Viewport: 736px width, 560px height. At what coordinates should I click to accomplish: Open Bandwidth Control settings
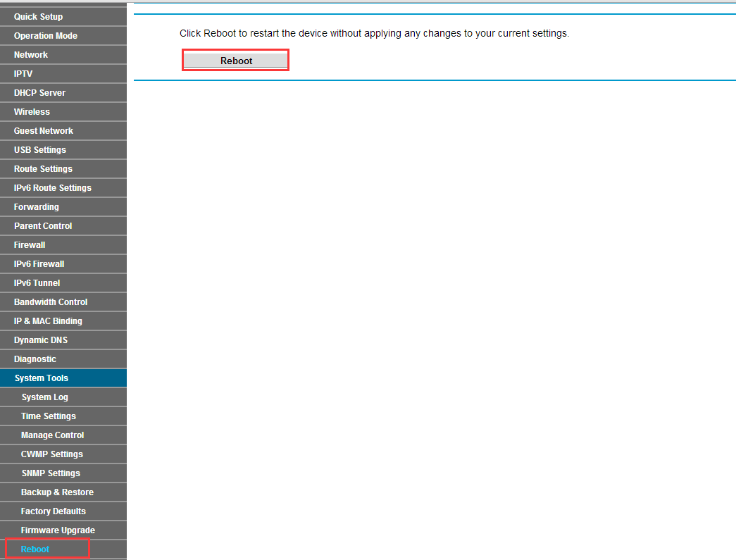coord(63,301)
